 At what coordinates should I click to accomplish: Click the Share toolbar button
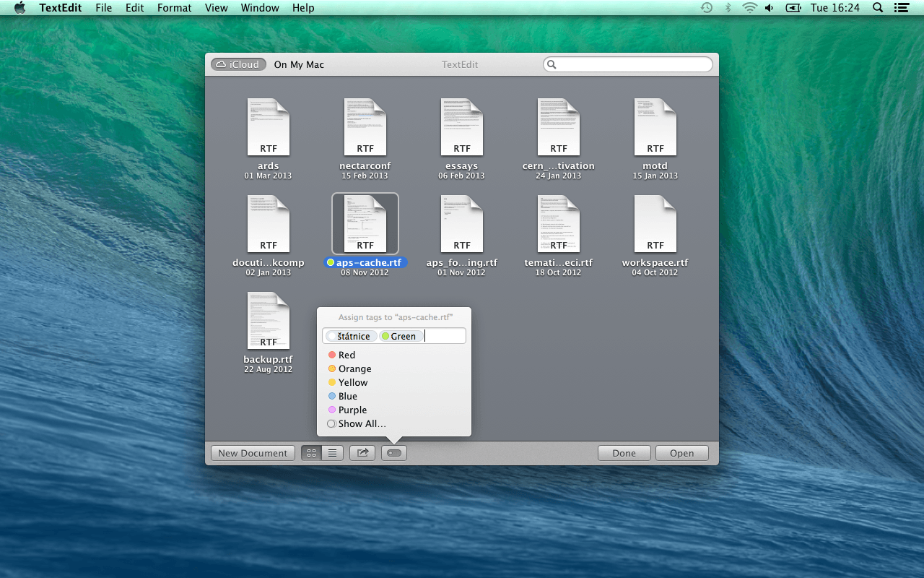tap(362, 453)
